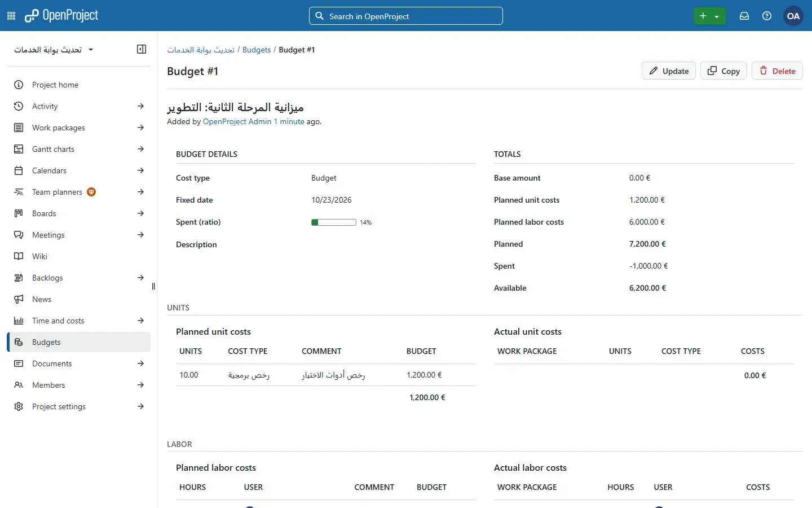Open the OA user avatar menu
The image size is (812, 508).
coord(793,16)
